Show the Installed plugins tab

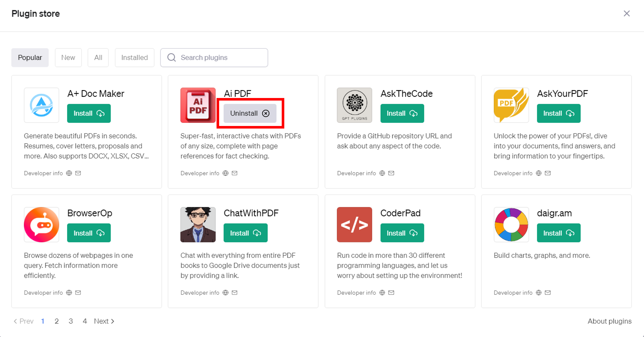click(x=135, y=58)
